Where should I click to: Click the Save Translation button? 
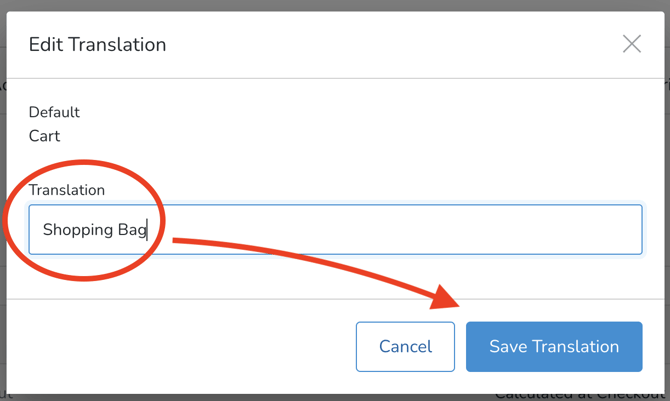[554, 347]
